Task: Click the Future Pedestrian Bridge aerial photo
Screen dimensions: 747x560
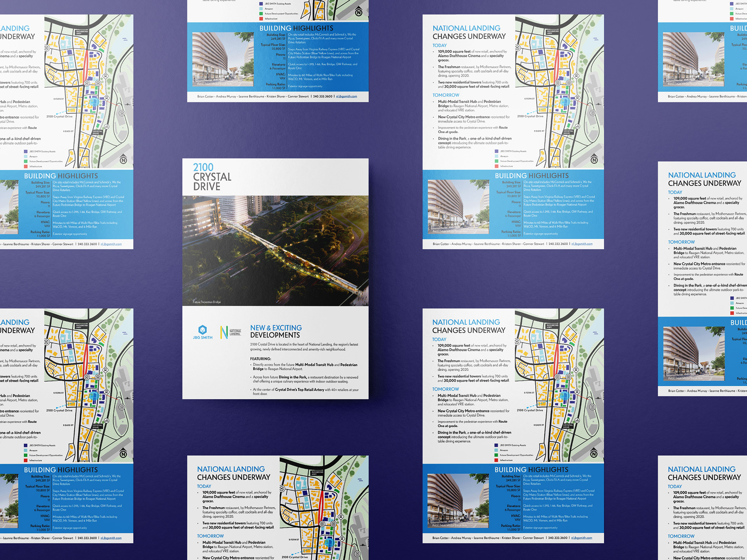Action: 275,251
